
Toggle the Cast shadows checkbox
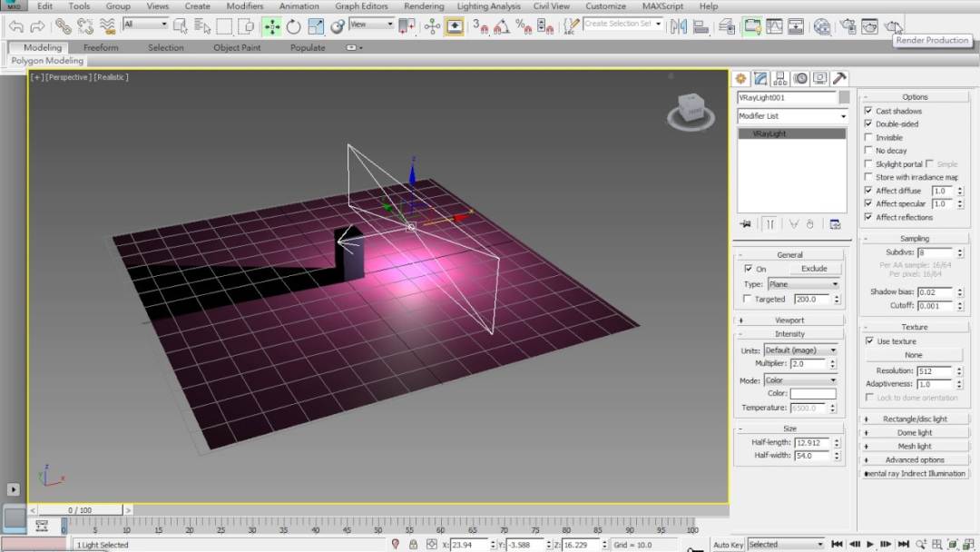868,111
